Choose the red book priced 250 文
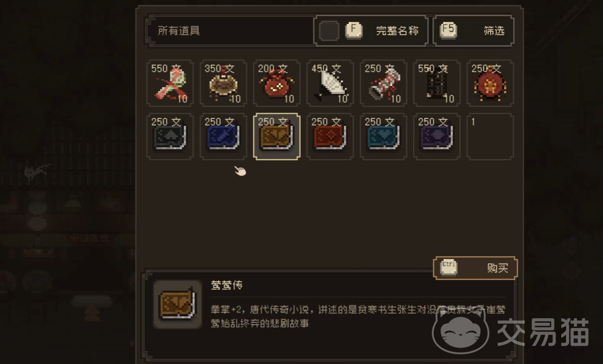The height and width of the screenshot is (364, 603). 330,137
